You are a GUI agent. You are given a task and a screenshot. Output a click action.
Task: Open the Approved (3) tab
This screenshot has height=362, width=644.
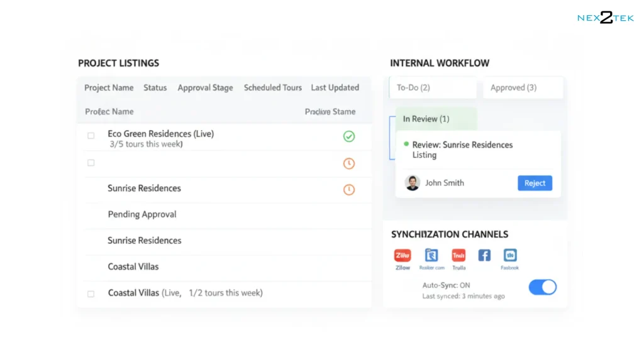click(523, 87)
